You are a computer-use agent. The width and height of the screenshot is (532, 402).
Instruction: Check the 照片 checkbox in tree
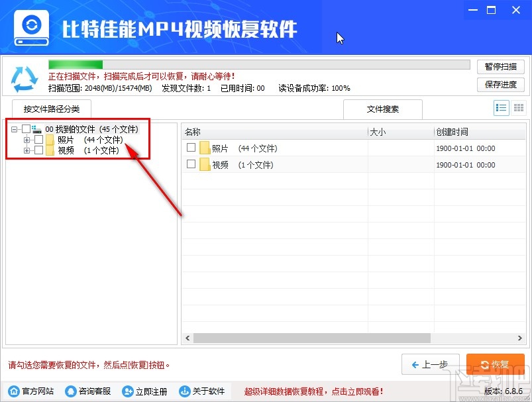click(38, 140)
